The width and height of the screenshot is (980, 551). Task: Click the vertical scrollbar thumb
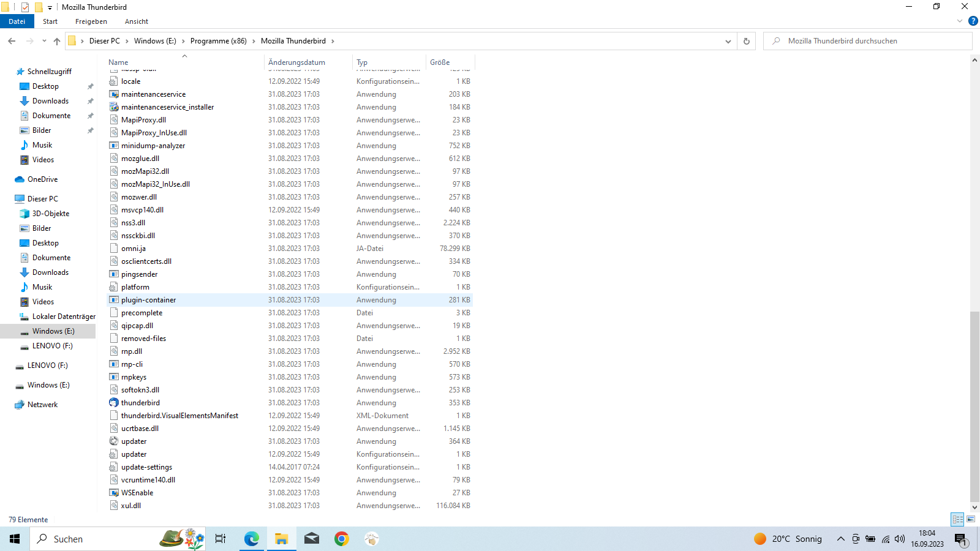pyautogui.click(x=974, y=404)
